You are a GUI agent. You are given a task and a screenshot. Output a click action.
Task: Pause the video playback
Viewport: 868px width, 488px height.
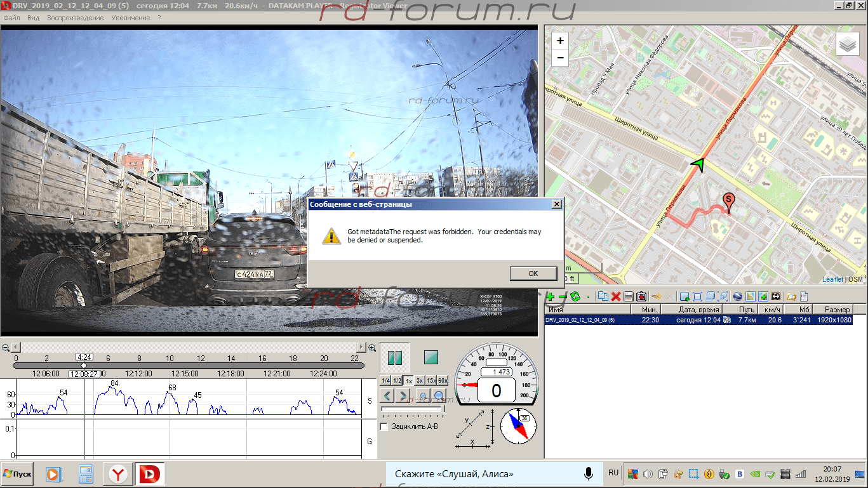[395, 357]
